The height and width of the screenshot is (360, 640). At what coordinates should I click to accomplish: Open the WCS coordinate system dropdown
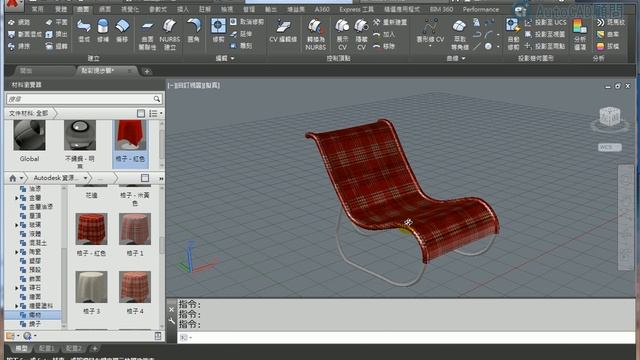[x=610, y=147]
